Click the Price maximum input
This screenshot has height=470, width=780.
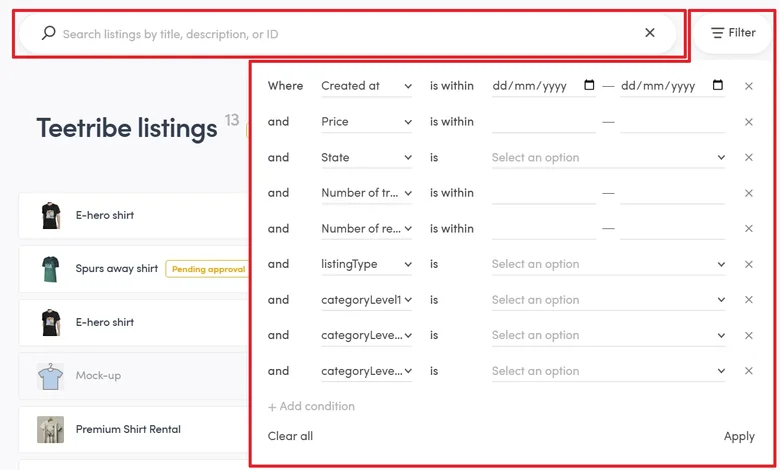(673, 122)
